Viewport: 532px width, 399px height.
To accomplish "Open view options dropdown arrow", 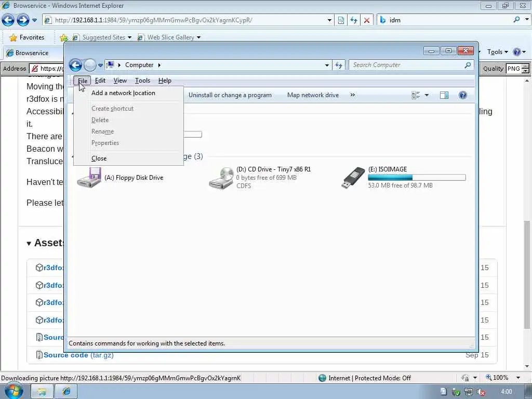I will coord(427,96).
